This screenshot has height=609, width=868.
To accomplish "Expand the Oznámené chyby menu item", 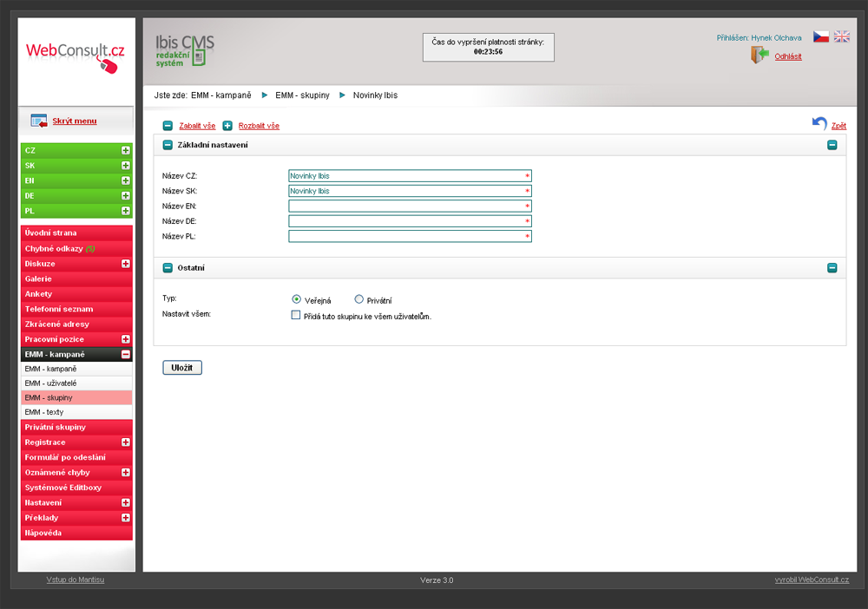I will point(126,473).
